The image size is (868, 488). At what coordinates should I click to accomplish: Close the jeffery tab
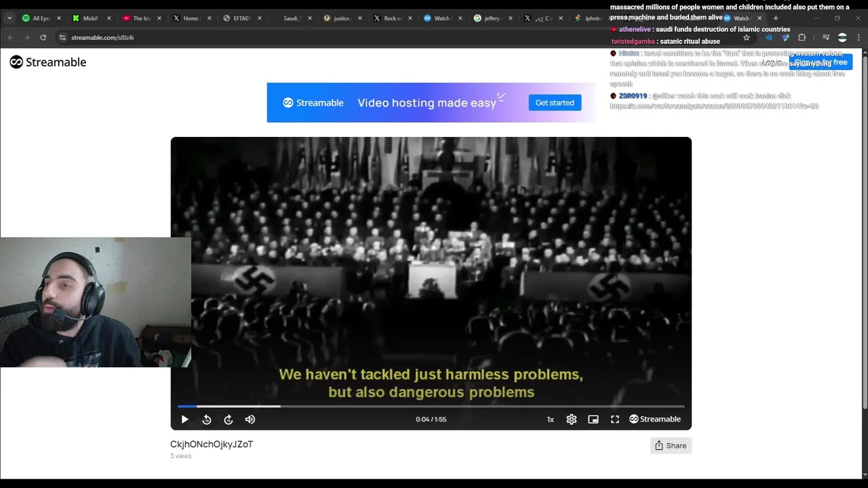[511, 18]
